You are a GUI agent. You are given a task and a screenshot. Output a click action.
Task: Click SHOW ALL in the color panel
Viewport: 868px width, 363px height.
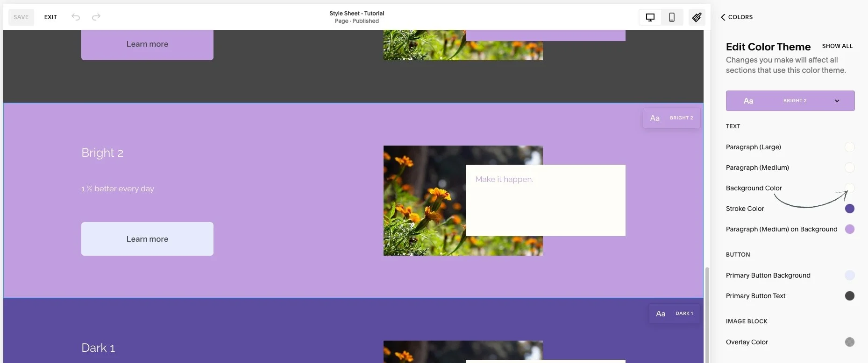click(x=837, y=46)
